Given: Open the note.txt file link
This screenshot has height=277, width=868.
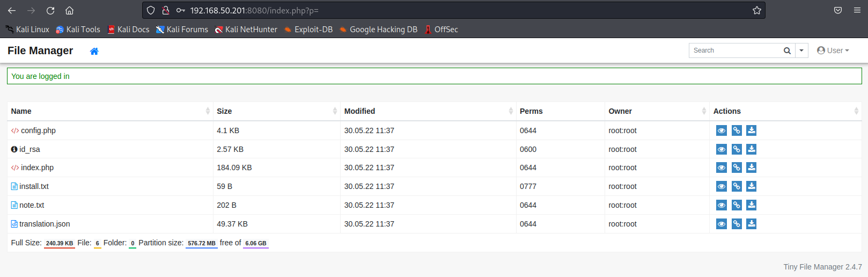Looking at the screenshot, I should click(32, 205).
